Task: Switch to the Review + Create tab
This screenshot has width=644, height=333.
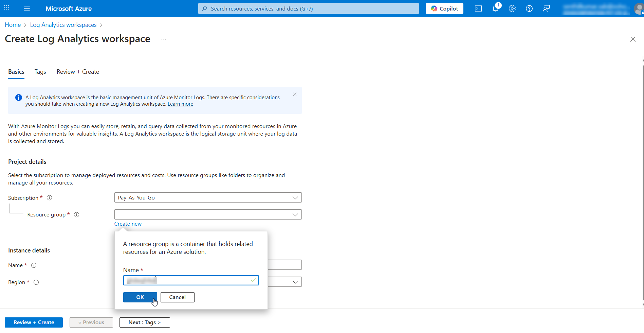Action: pos(77,72)
